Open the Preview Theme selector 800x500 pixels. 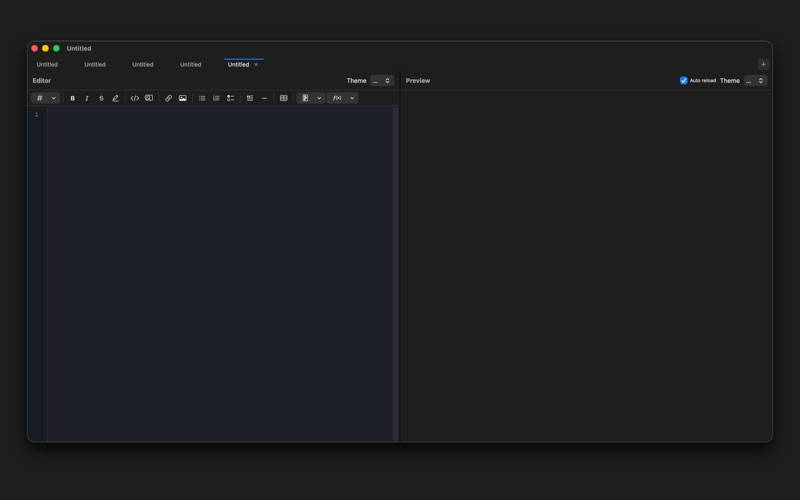click(x=755, y=81)
